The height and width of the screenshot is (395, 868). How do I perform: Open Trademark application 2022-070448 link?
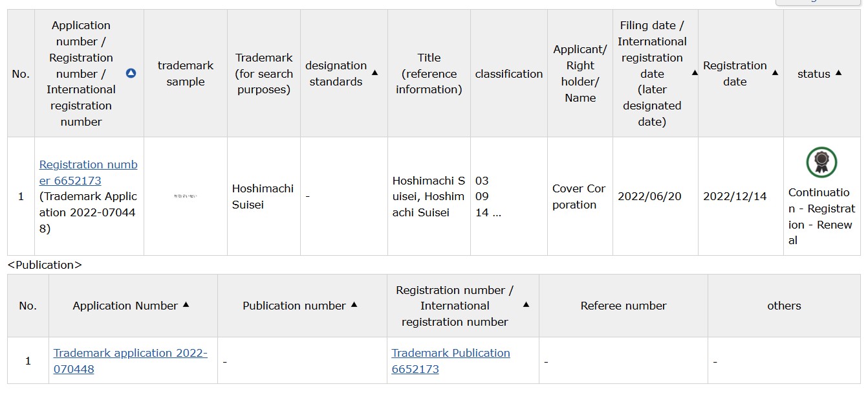point(130,361)
